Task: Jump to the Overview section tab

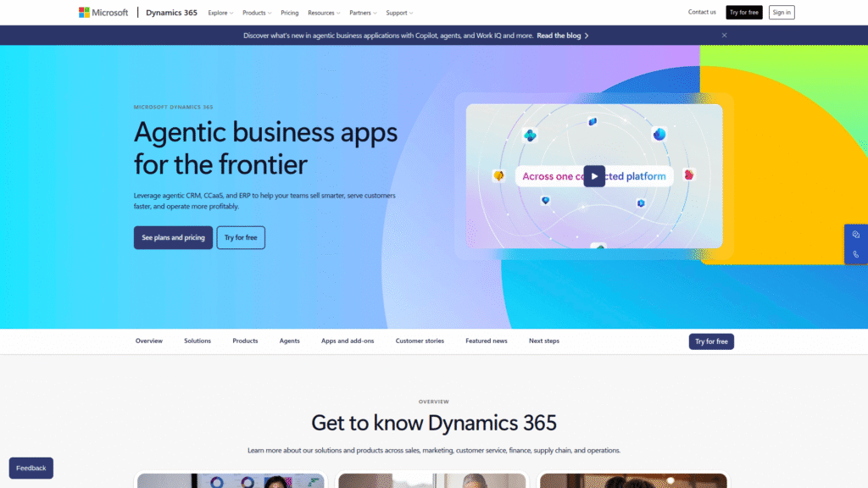Action: tap(149, 341)
